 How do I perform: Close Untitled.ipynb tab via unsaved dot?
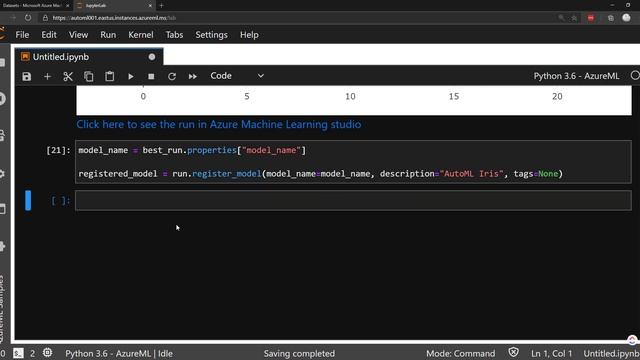click(x=152, y=57)
